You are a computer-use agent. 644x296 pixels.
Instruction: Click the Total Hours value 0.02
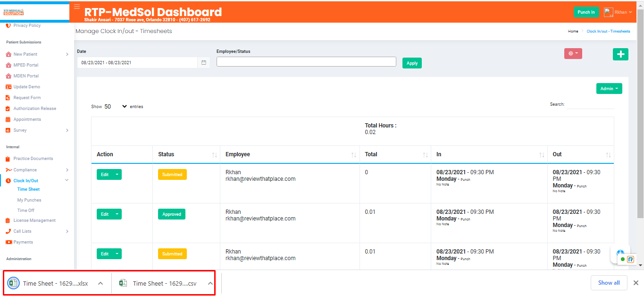coord(370,132)
